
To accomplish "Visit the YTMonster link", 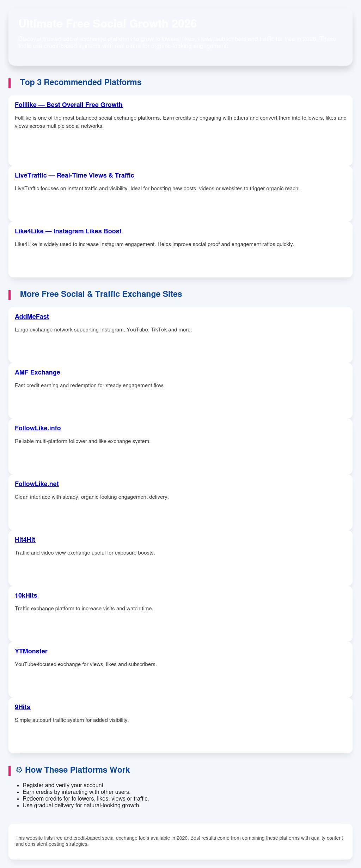I will click(31, 651).
